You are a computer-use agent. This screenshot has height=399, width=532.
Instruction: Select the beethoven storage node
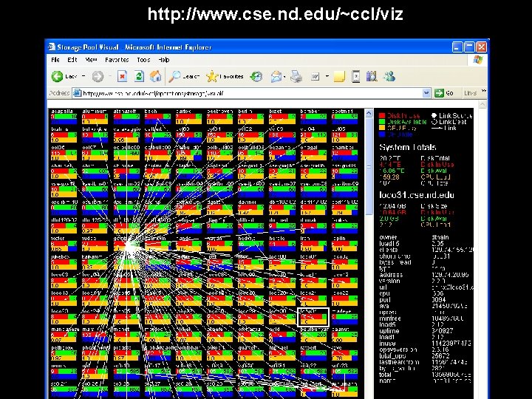(x=220, y=117)
